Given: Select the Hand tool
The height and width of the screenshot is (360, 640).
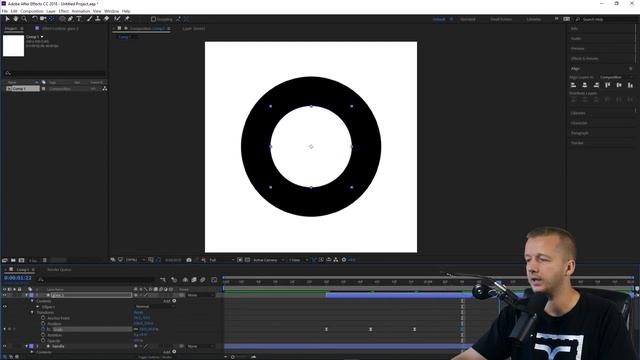Looking at the screenshot, I should (x=16, y=19).
